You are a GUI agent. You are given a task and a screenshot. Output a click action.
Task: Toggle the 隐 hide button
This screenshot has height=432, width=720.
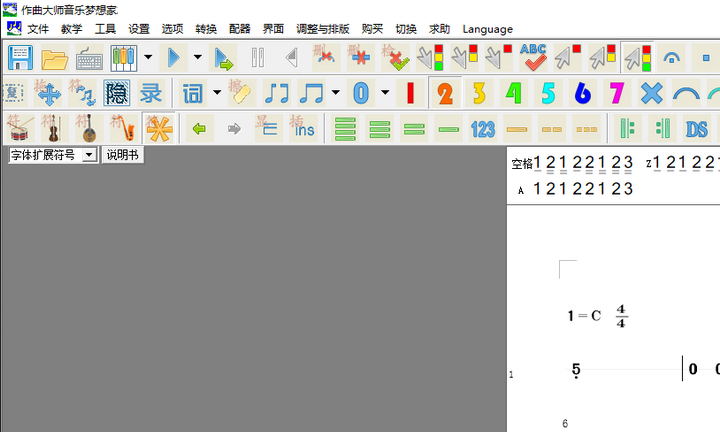[x=117, y=94]
